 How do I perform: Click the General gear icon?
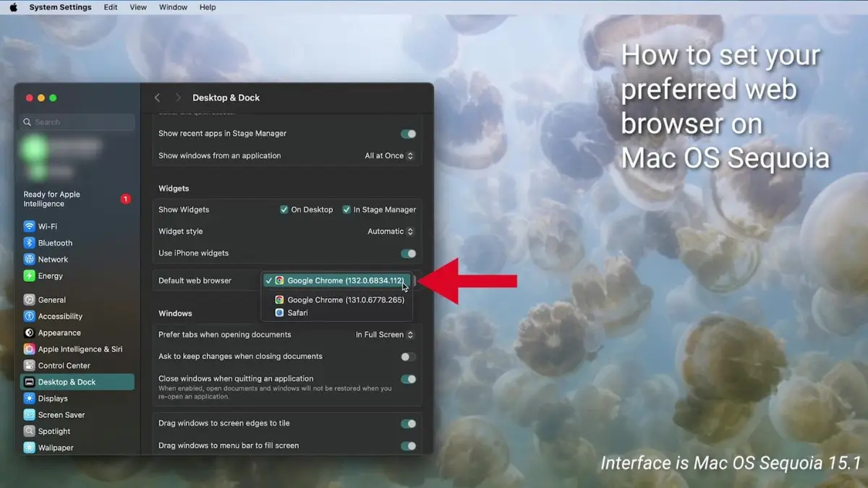coord(29,299)
